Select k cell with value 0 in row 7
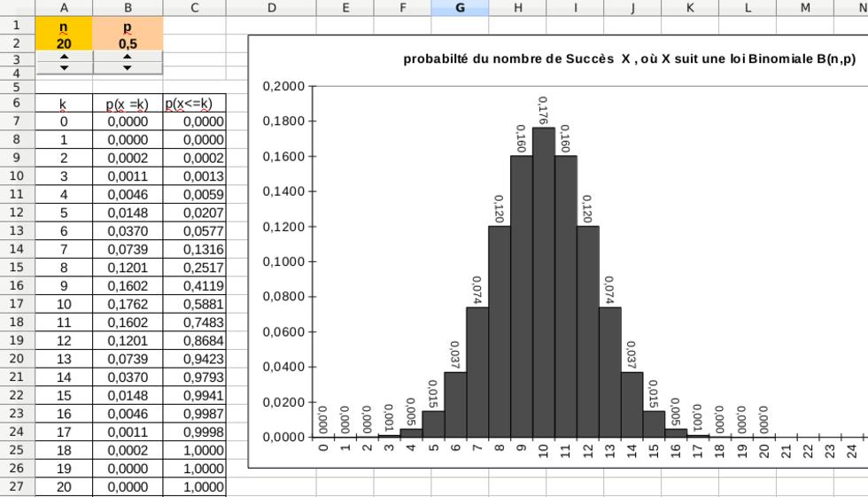Image resolution: width=868 pixels, height=497 pixels. (x=64, y=121)
